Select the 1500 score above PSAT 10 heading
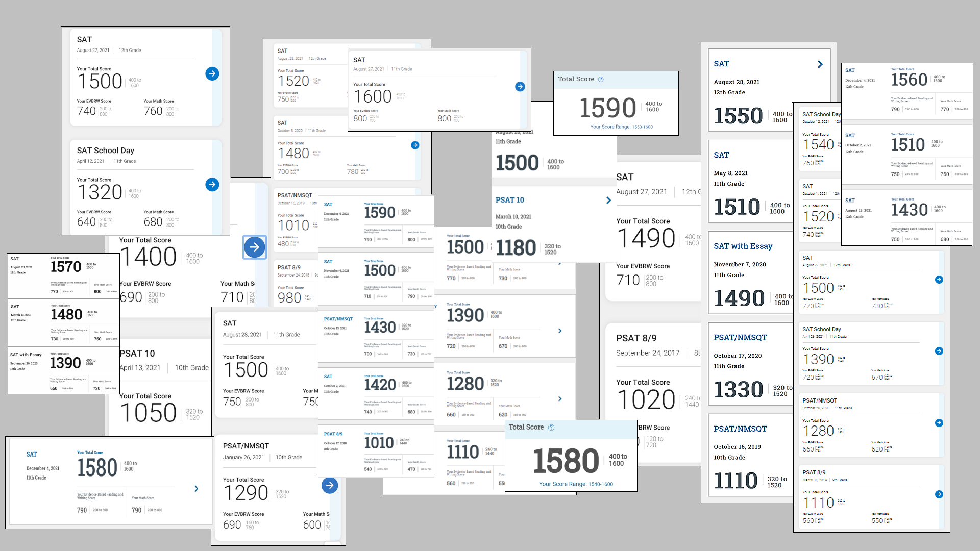This screenshot has height=551, width=980. coord(517,163)
